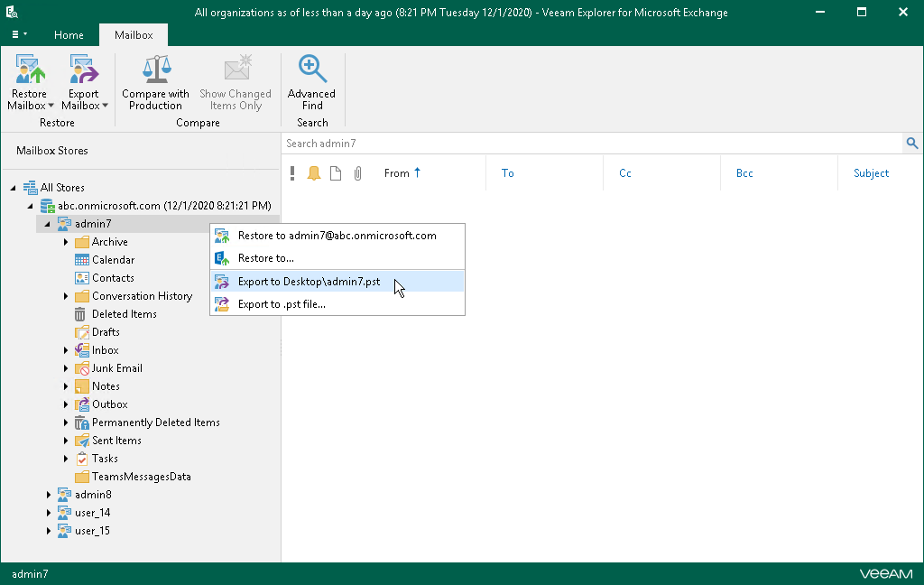Click the search magnifier button

pos(912,143)
